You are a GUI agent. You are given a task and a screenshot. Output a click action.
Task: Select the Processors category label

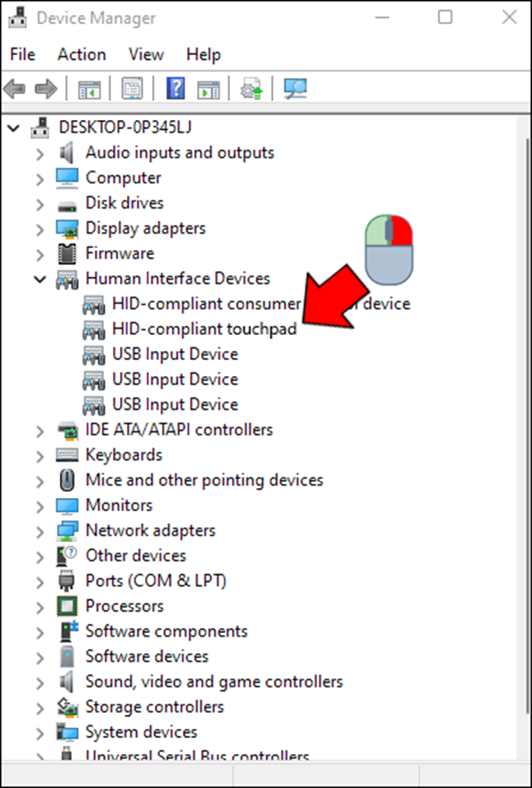[x=124, y=606]
